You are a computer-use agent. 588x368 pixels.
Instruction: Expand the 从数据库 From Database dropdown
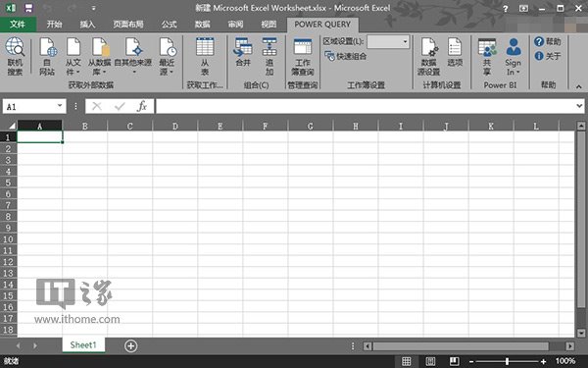point(100,56)
